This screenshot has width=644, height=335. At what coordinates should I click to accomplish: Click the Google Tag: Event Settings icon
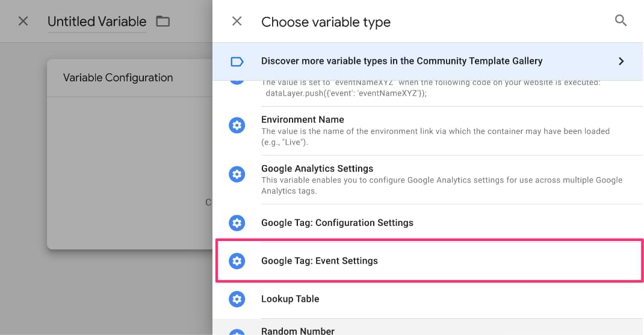(237, 261)
